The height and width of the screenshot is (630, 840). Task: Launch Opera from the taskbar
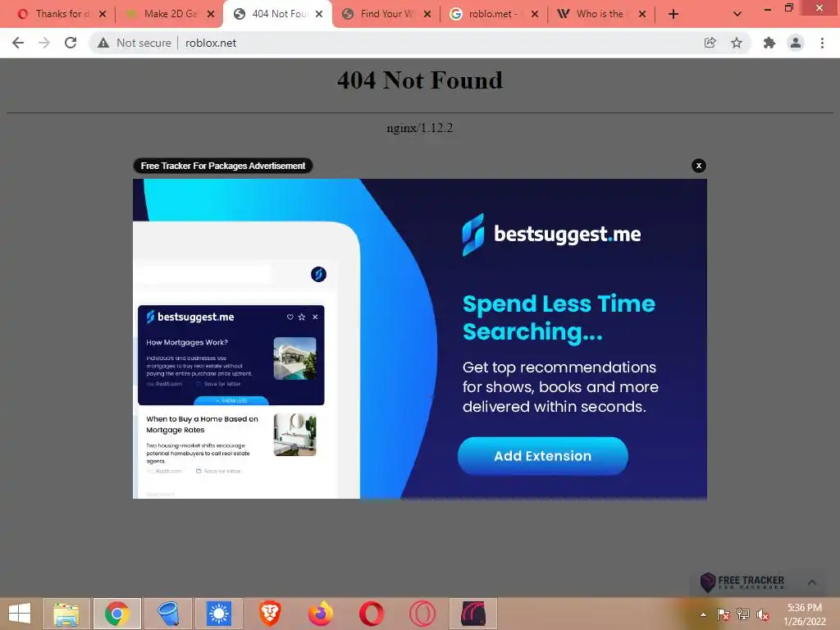click(372, 614)
